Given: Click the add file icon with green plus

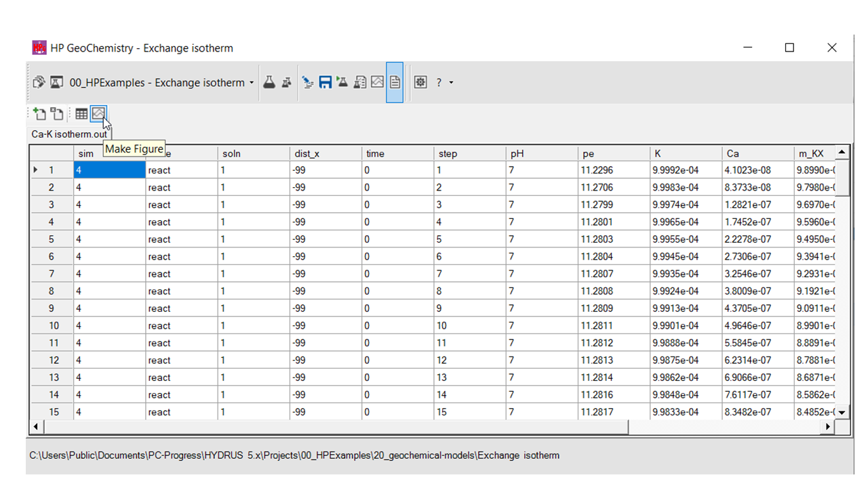Looking at the screenshot, I should (x=39, y=114).
